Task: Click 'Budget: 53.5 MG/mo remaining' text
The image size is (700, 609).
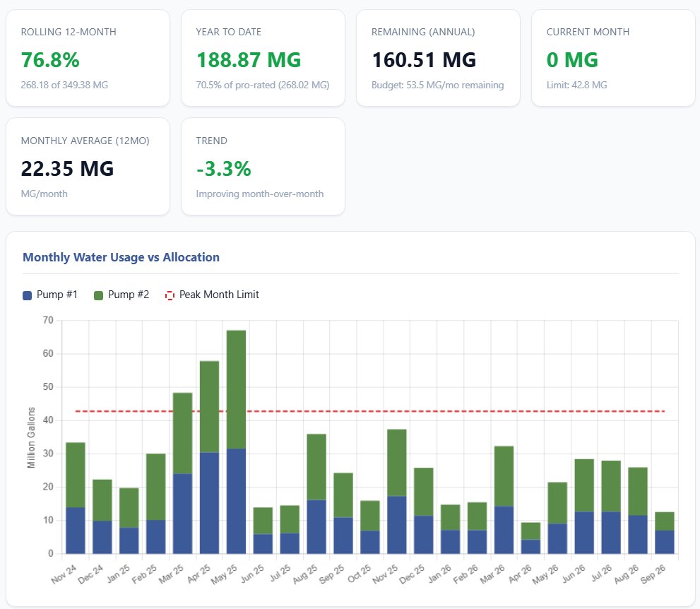Action: coord(437,85)
